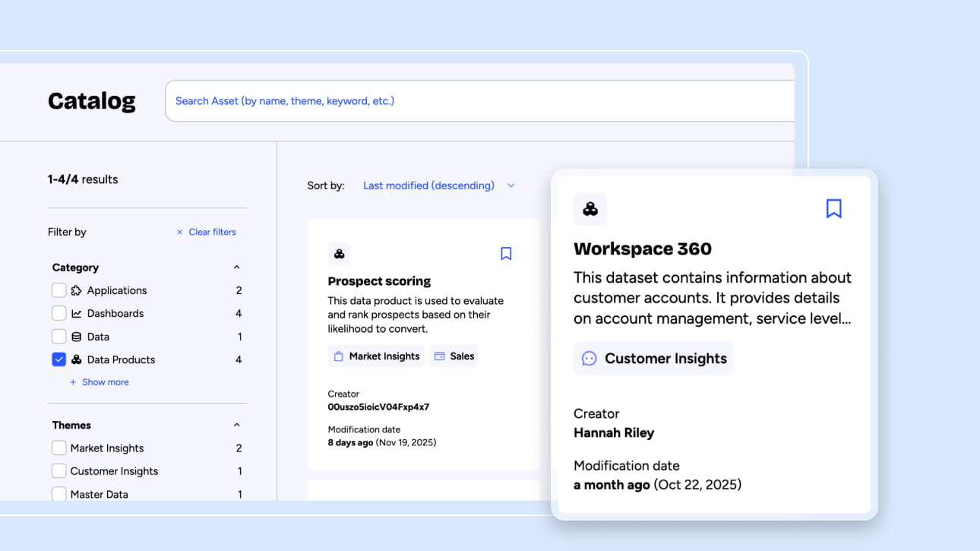Clear all filters
The height and width of the screenshot is (551, 980).
click(206, 232)
